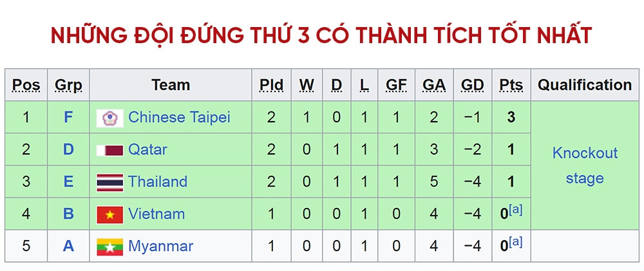Click the Group D link
The height and width of the screenshot is (271, 644).
(68, 149)
